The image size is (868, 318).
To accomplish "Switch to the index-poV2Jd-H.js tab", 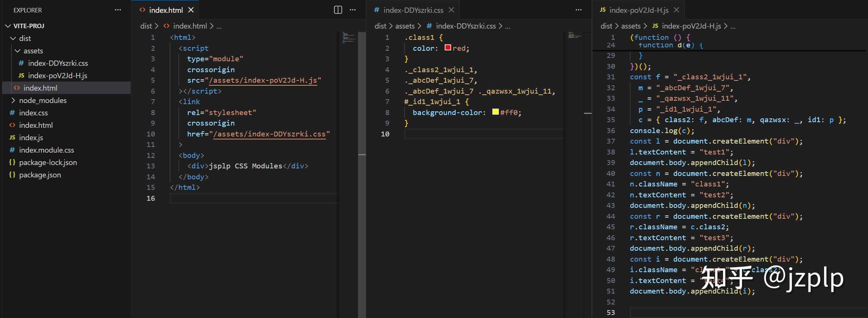I will click(639, 10).
